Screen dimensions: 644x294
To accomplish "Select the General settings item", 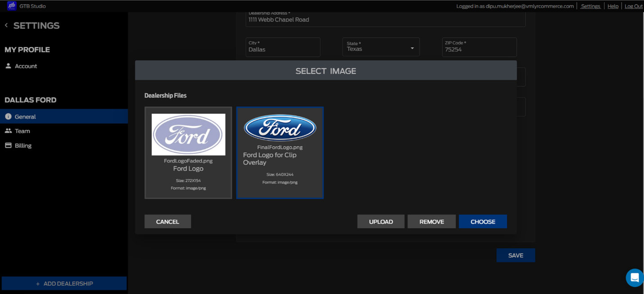I will (64, 116).
